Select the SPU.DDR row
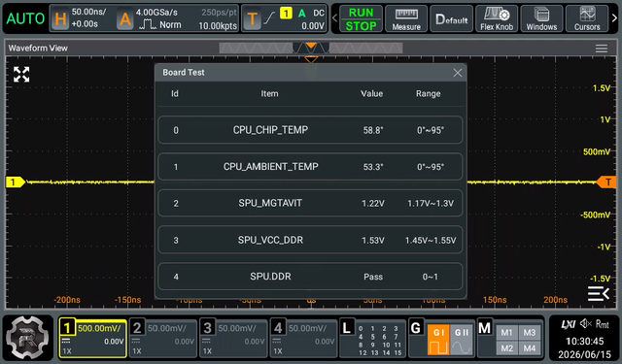This screenshot has width=622, height=364. point(310,277)
